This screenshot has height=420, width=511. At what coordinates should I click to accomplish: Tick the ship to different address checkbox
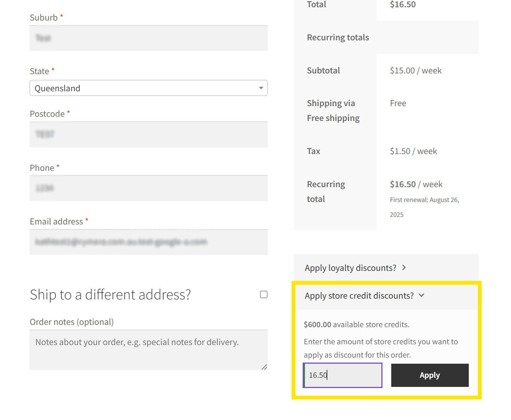pyautogui.click(x=263, y=294)
